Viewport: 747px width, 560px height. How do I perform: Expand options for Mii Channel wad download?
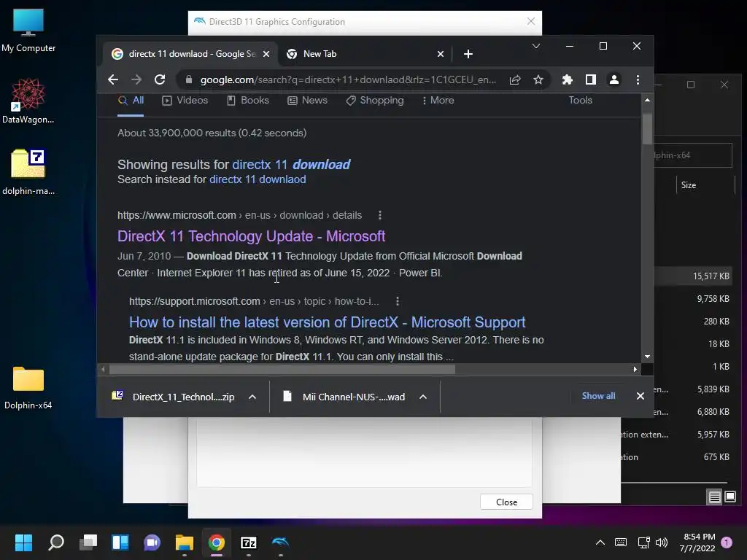tap(423, 397)
